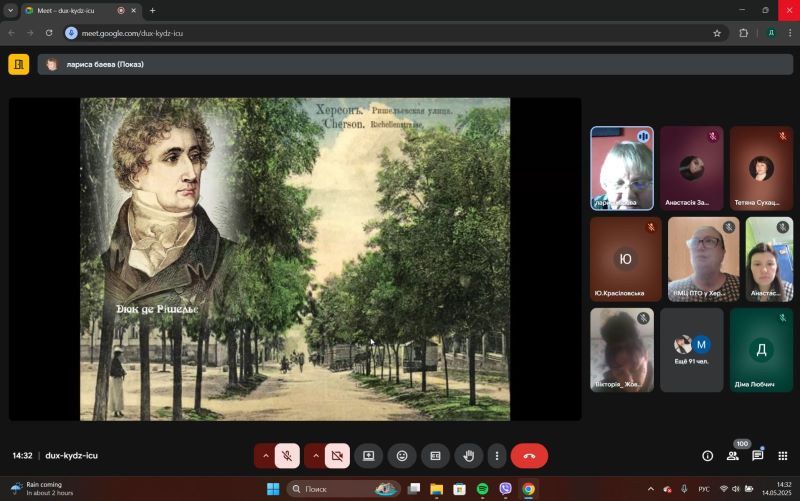Screen dimensions: 800x501
Task: Leave the call with red button
Action: (x=529, y=456)
